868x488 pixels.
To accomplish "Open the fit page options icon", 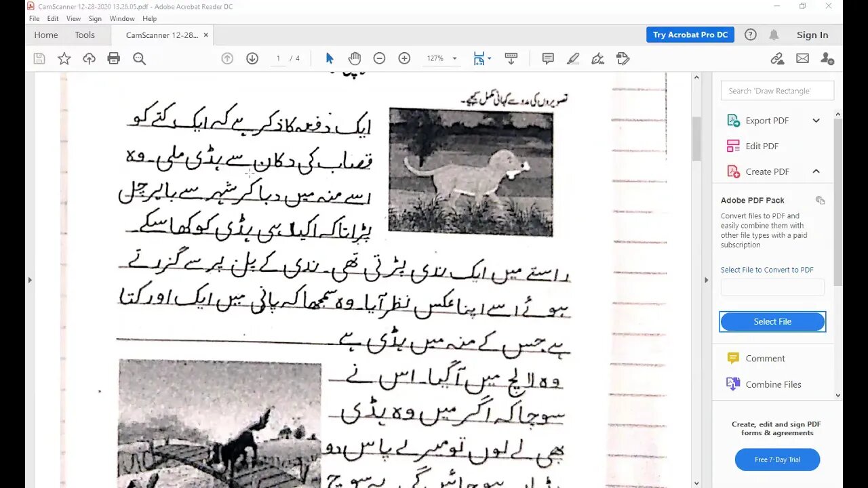I will pyautogui.click(x=479, y=59).
